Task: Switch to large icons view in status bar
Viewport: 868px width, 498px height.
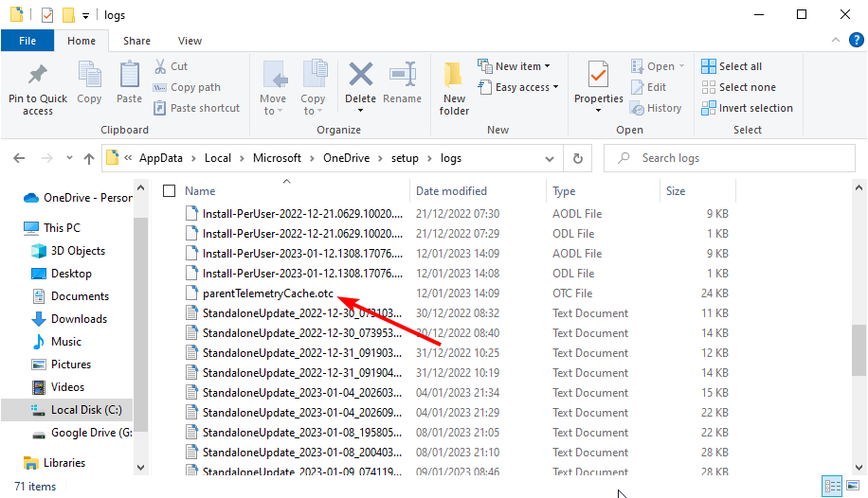Action: 853,487
